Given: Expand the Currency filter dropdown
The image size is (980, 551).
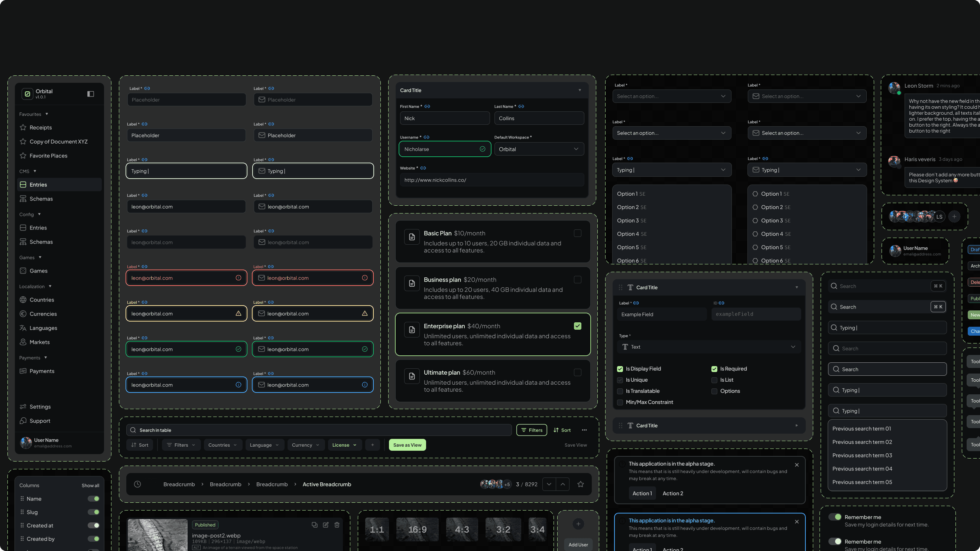Looking at the screenshot, I should (x=305, y=445).
